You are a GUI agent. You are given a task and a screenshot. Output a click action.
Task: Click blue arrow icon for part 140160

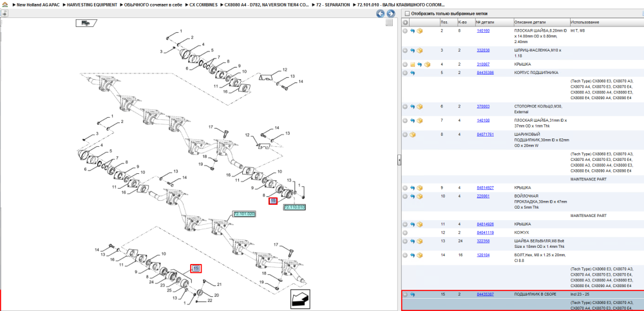pos(413,31)
